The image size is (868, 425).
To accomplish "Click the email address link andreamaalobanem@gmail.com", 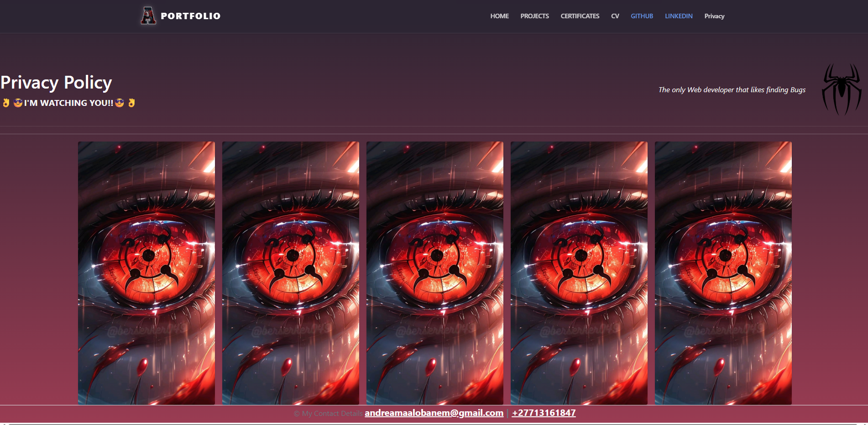I will [x=434, y=413].
